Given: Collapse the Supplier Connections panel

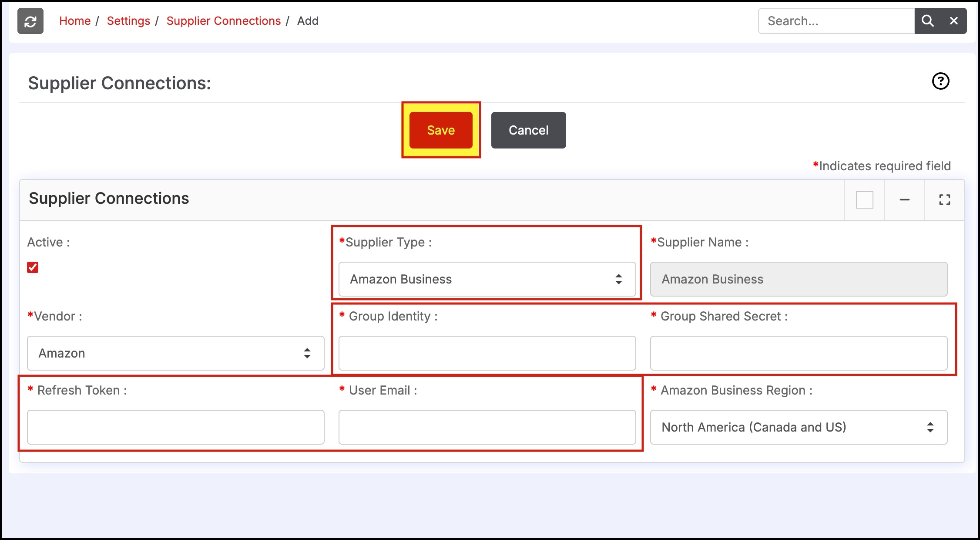Looking at the screenshot, I should (x=905, y=200).
